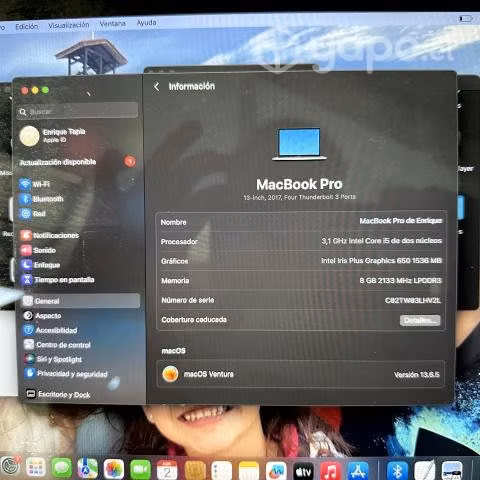Open Maps from the Dock

(x=88, y=468)
